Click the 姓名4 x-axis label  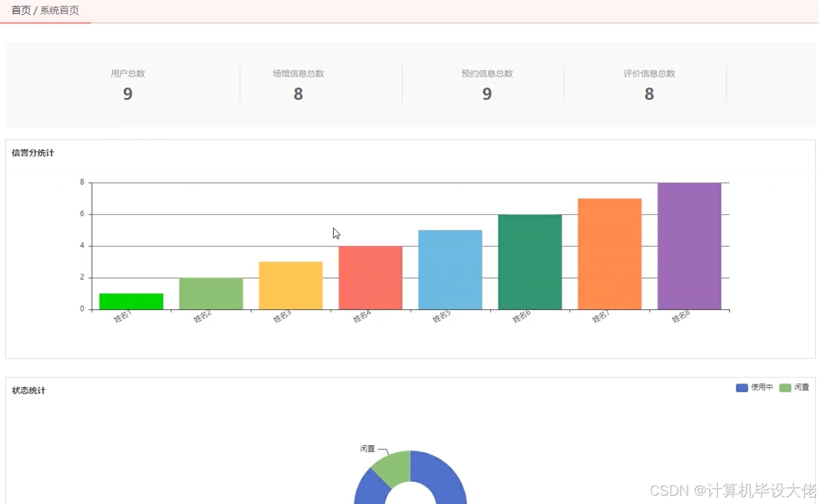coord(362,316)
